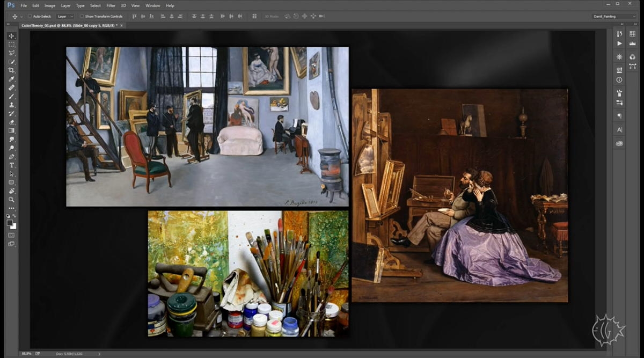Open the Window menu

point(153,5)
